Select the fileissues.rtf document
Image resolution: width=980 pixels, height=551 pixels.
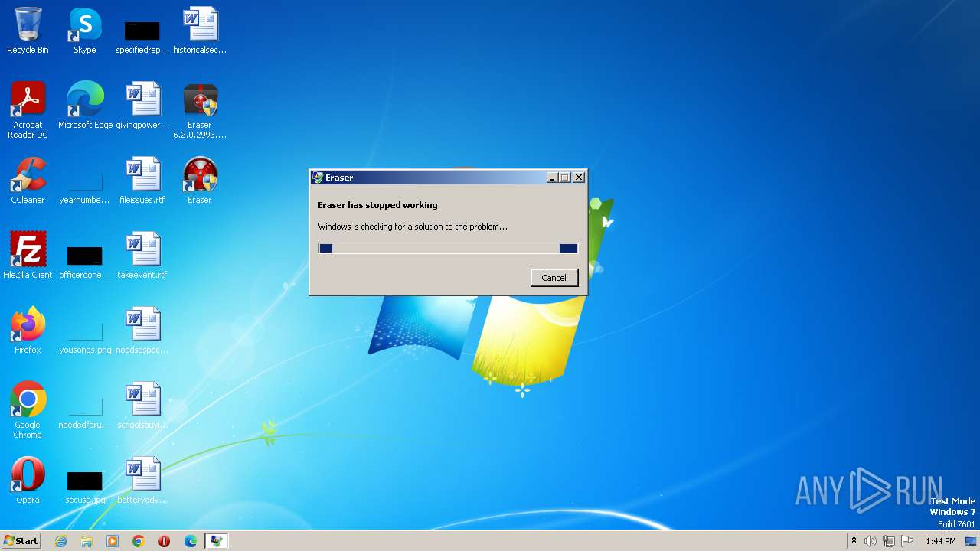pos(142,181)
